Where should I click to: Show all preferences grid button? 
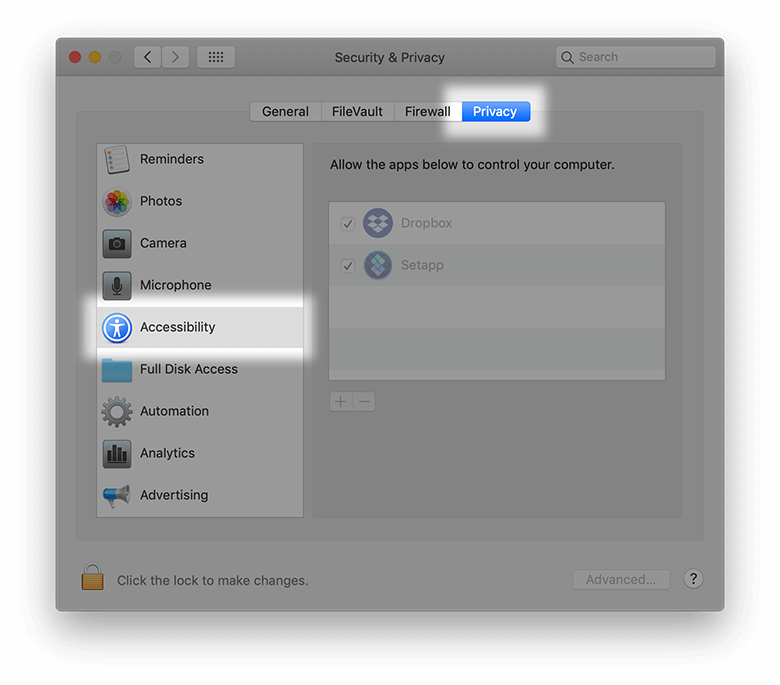point(215,57)
